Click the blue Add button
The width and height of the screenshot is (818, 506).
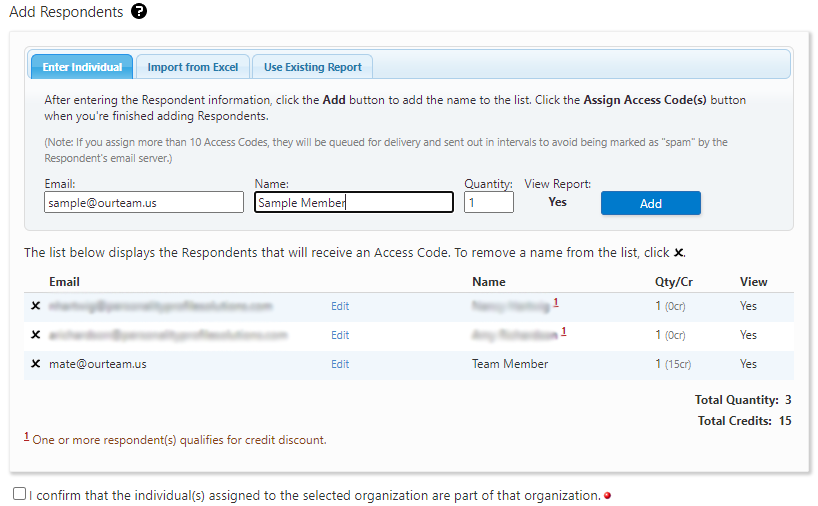tap(651, 203)
